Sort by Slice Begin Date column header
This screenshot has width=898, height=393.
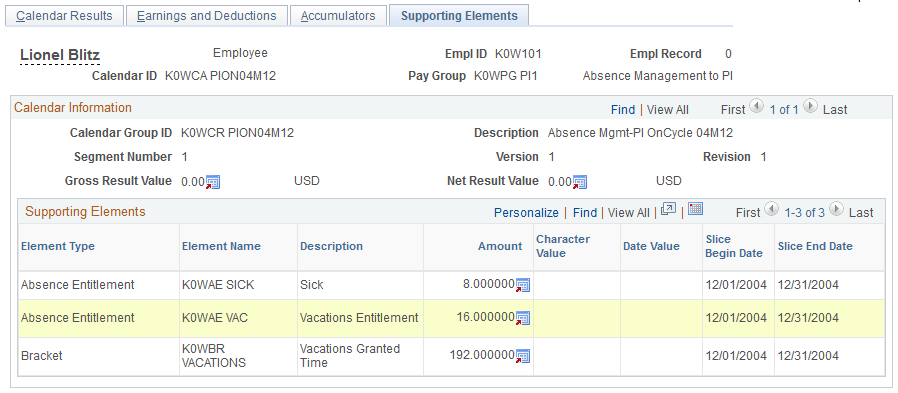click(x=734, y=246)
